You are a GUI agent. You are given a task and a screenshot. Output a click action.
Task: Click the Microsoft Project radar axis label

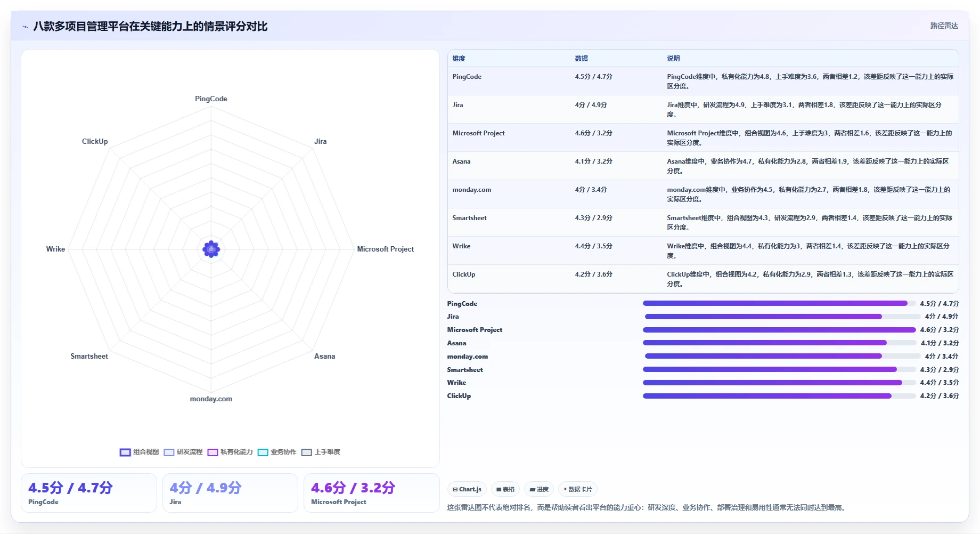pyautogui.click(x=385, y=249)
